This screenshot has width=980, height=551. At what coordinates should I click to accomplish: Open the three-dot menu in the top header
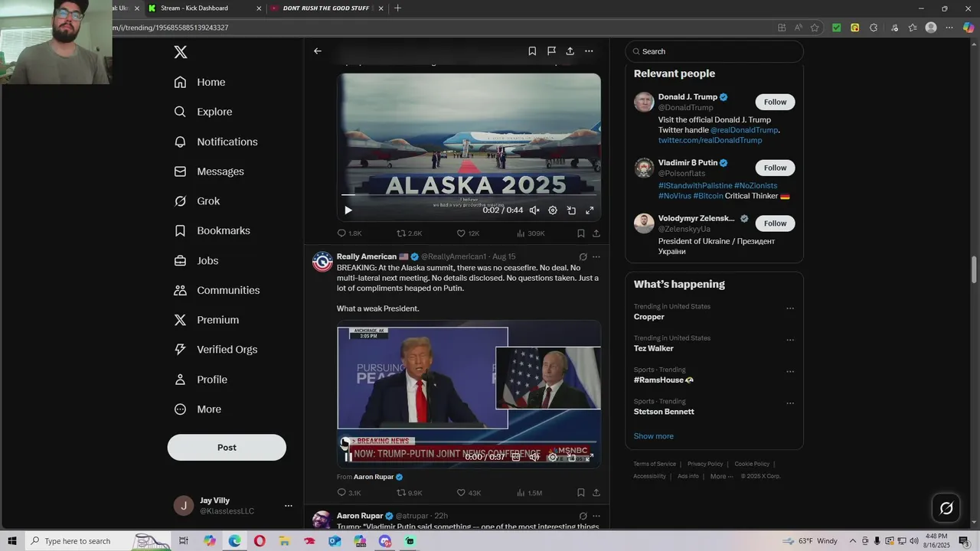(x=589, y=51)
